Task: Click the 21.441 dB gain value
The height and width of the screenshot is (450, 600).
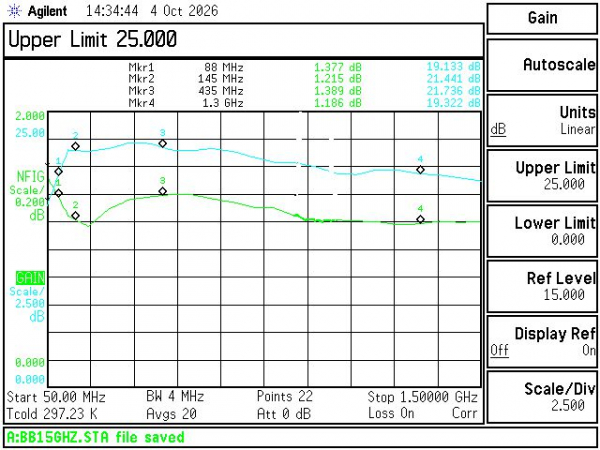Action: (x=453, y=79)
